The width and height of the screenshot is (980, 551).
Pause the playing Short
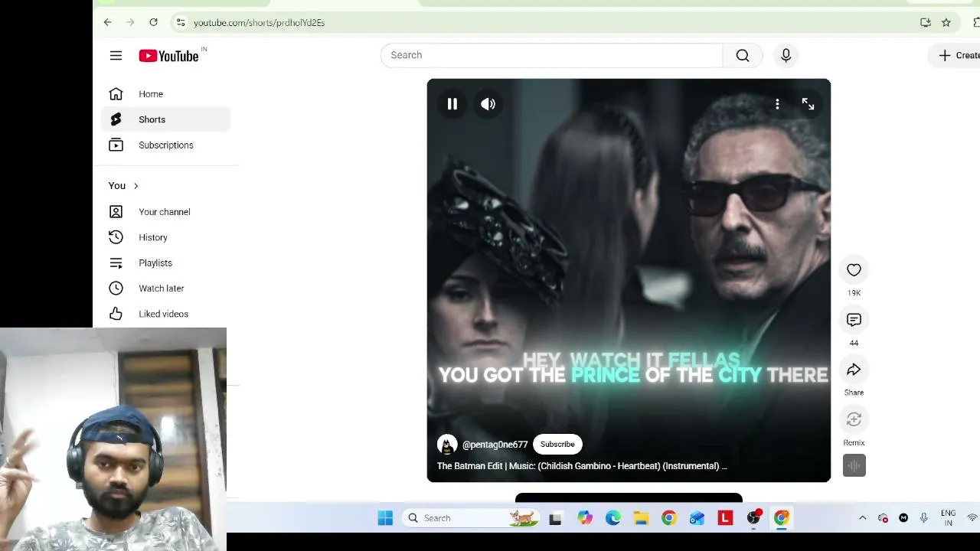[x=452, y=104]
